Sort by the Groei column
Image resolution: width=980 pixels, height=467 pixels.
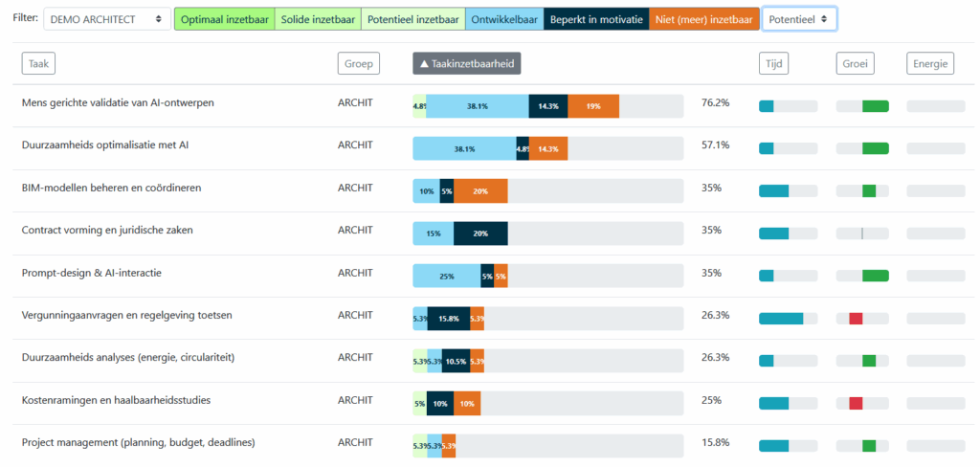point(855,63)
